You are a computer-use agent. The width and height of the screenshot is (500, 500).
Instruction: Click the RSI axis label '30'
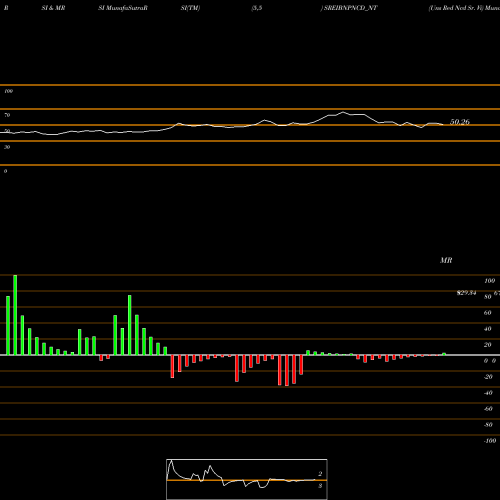pos(7,147)
